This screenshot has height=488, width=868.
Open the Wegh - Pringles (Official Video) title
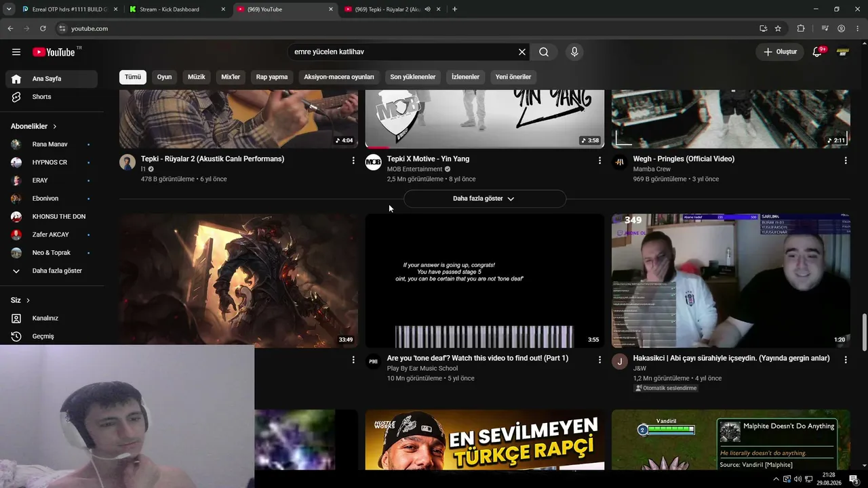(x=684, y=159)
